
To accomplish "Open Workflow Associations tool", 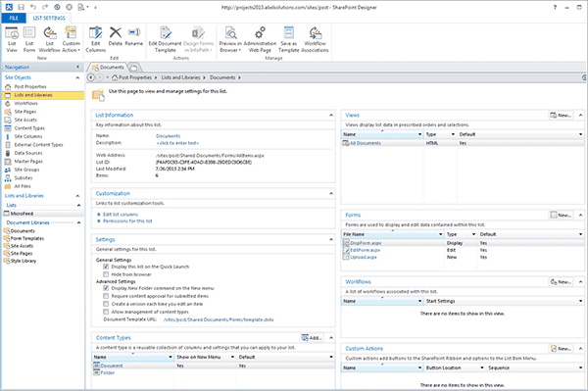I will tap(315, 39).
